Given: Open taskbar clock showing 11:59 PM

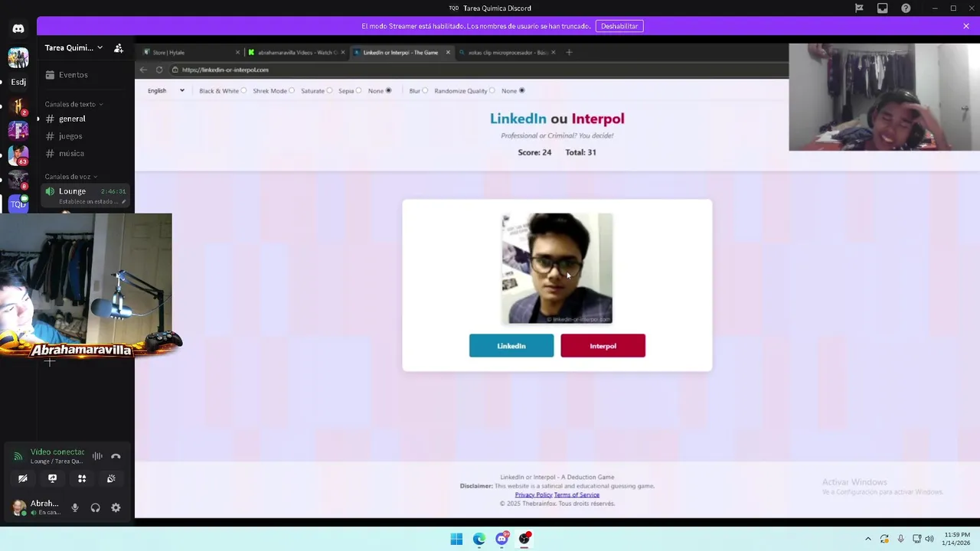Looking at the screenshot, I should (957, 539).
